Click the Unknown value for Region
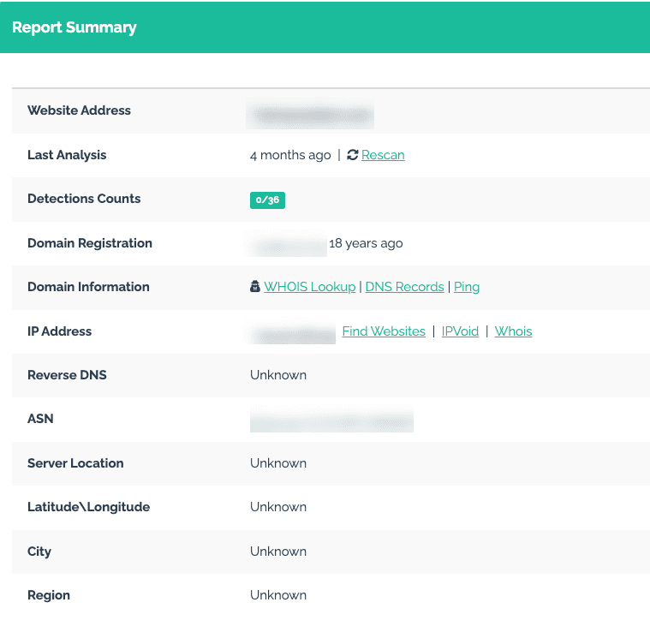 coord(278,595)
